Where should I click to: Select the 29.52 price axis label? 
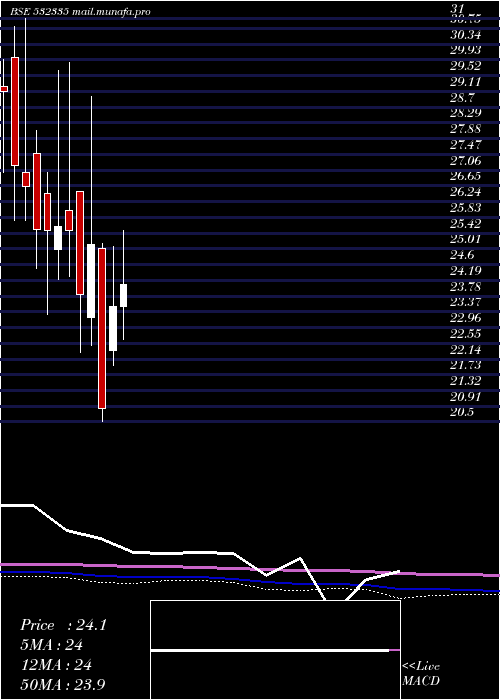click(465, 67)
